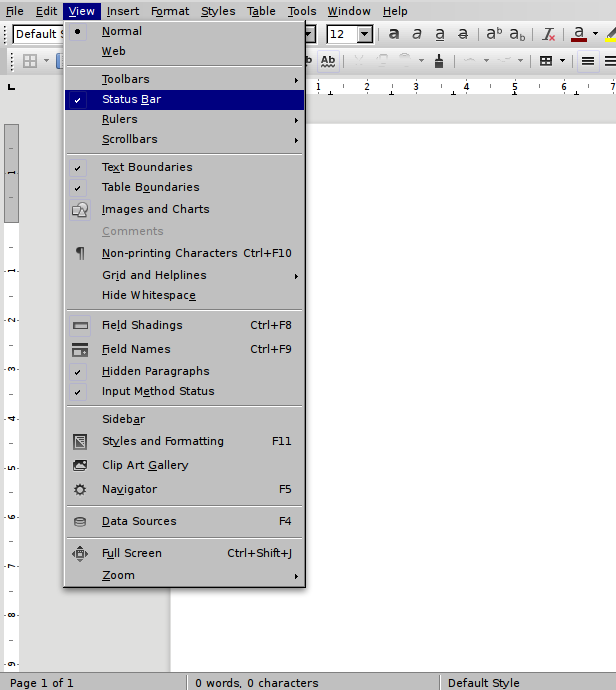Click the Clone Formatting paintbrush icon
Image resolution: width=616 pixels, height=690 pixels.
[x=438, y=61]
